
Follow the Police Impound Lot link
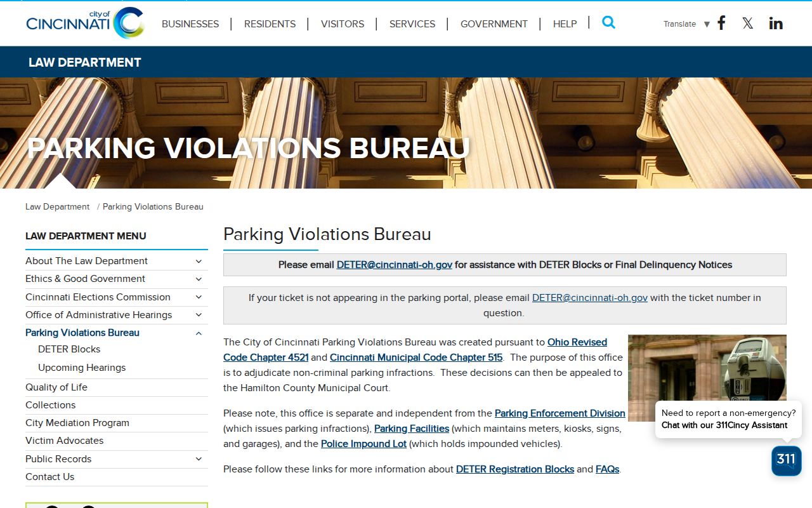pyautogui.click(x=363, y=444)
